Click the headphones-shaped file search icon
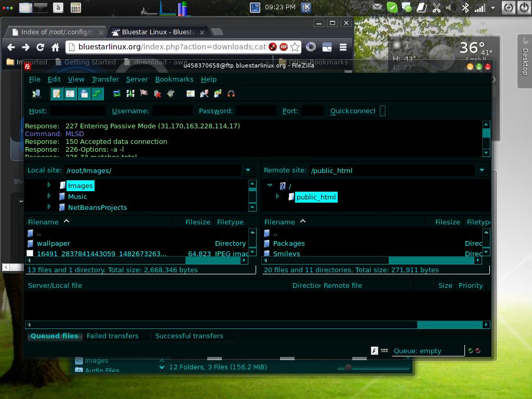 point(231,94)
